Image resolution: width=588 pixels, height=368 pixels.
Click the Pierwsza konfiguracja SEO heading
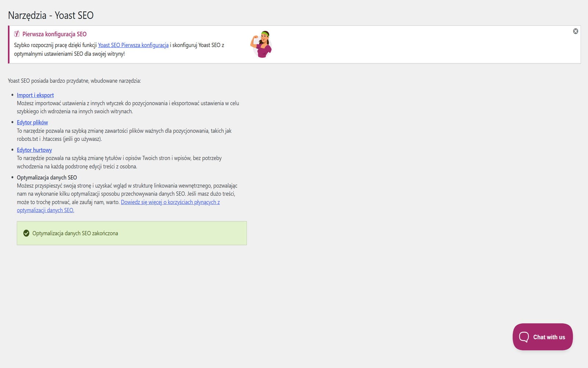[54, 34]
